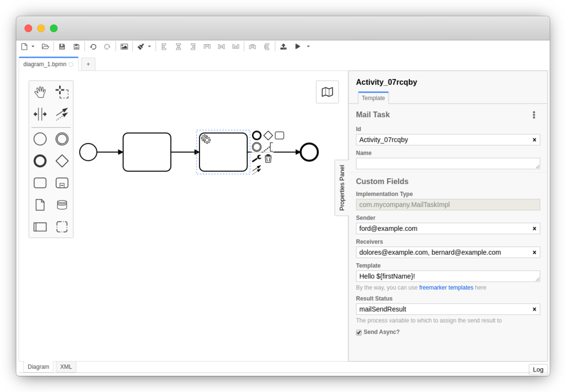Image resolution: width=566 pixels, height=392 pixels.
Task: Select the diagram_1.bpmn file tab
Action: 45,64
